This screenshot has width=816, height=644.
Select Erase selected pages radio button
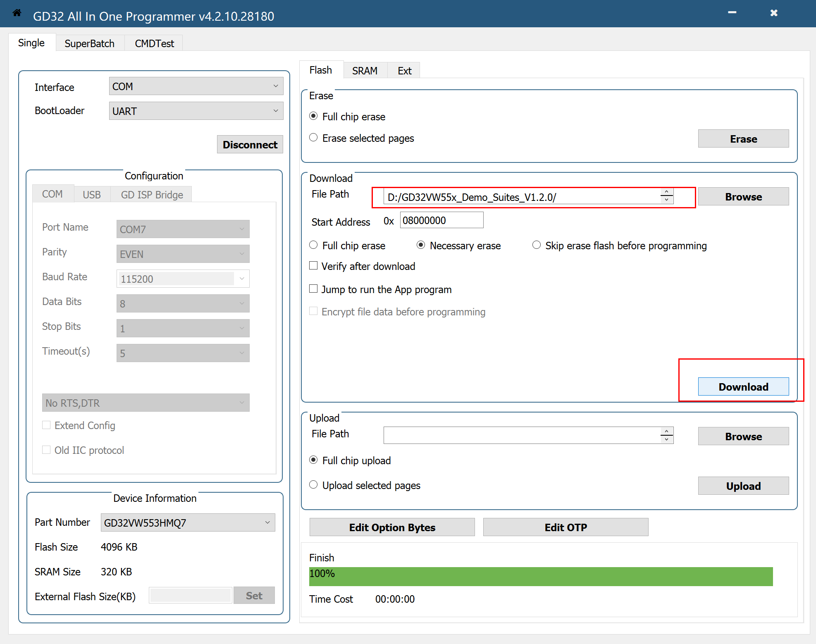pyautogui.click(x=314, y=138)
